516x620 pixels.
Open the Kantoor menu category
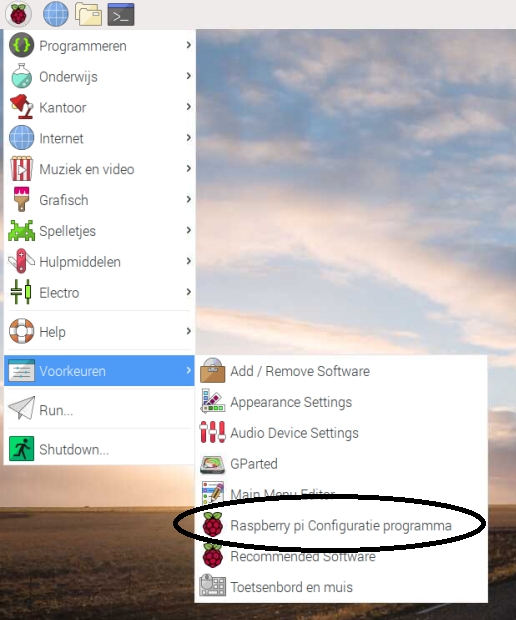click(x=99, y=107)
